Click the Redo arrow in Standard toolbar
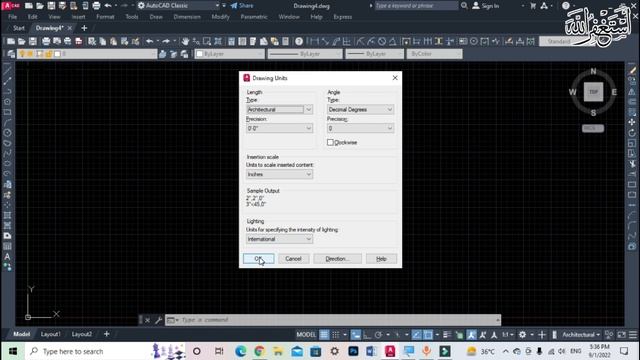This screenshot has height=360, width=640. pos(166,41)
